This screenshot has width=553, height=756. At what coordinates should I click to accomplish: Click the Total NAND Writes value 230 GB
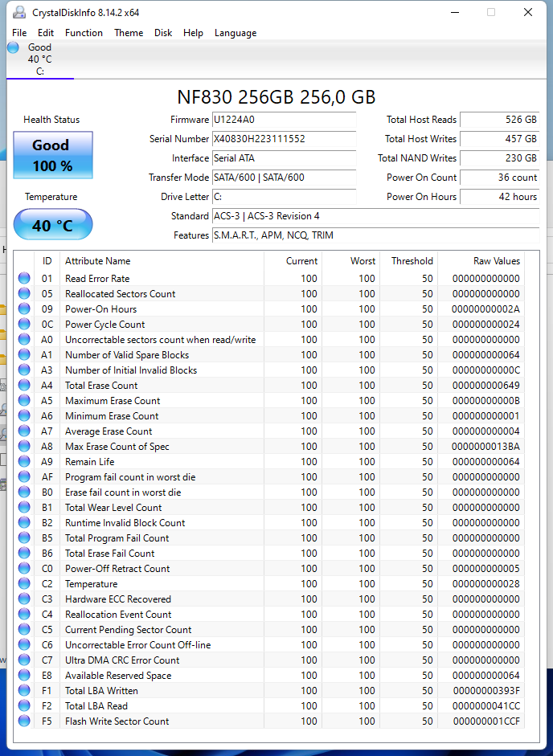point(499,158)
